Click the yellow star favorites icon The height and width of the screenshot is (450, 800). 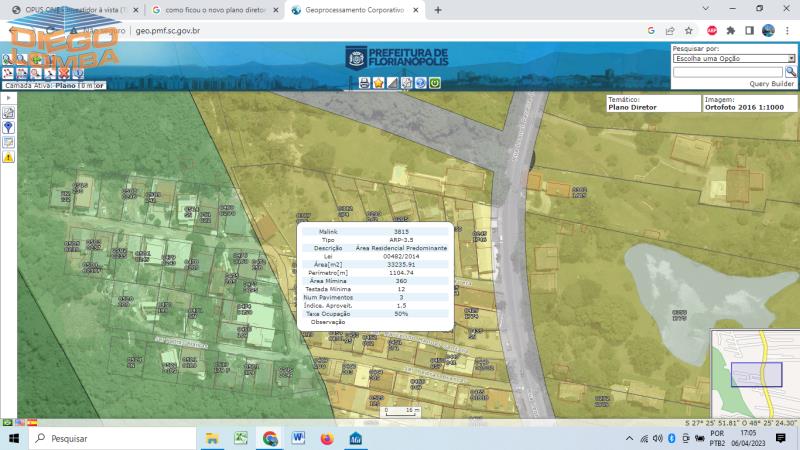click(x=379, y=83)
